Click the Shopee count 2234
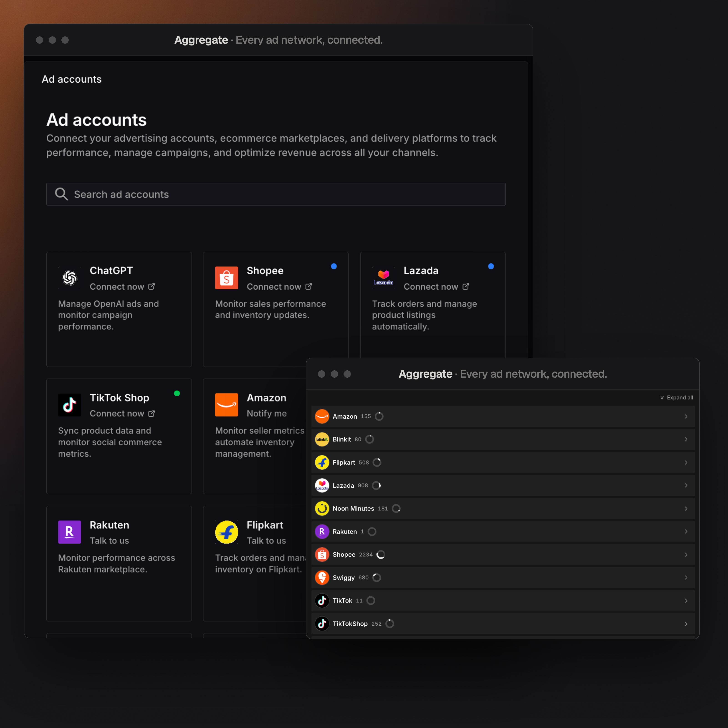This screenshot has height=728, width=728. (366, 554)
